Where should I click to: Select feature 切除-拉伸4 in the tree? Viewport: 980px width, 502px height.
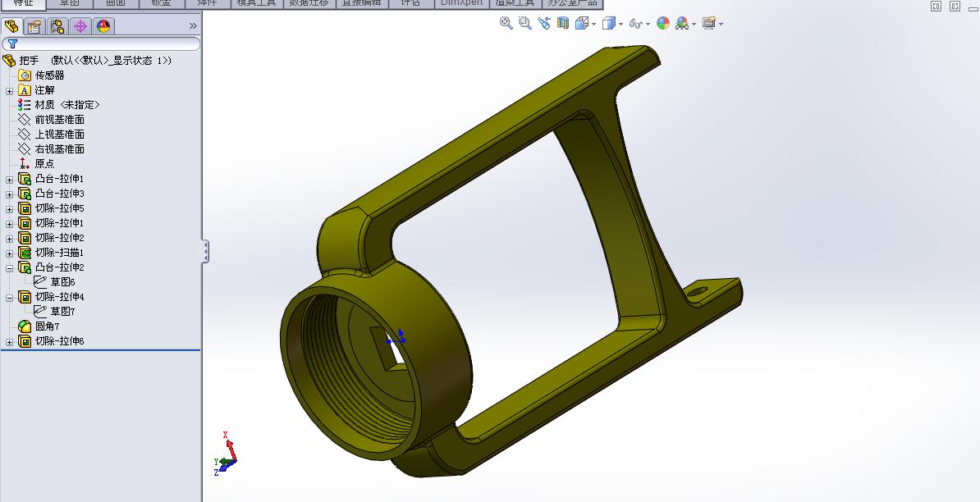point(59,297)
